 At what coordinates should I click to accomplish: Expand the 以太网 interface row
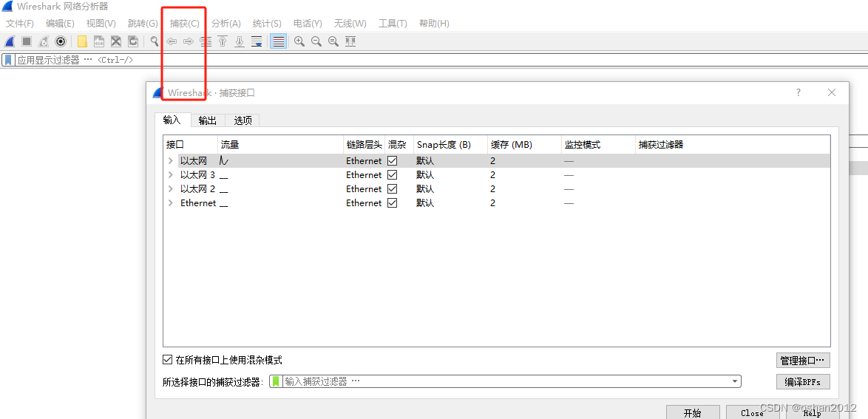tap(171, 161)
